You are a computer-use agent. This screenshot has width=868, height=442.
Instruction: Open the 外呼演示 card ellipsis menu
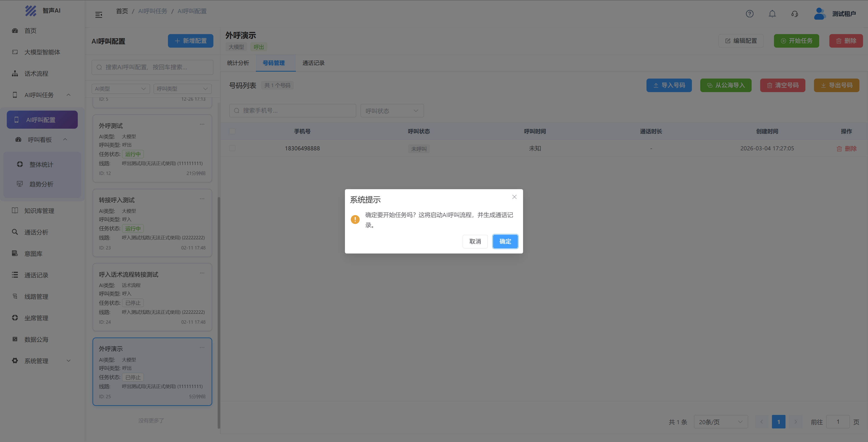point(202,347)
